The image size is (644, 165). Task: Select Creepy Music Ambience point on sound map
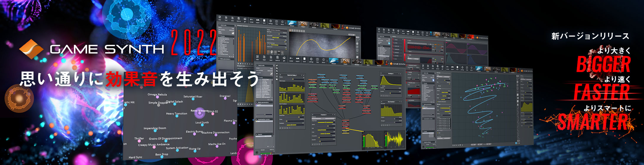154,147
